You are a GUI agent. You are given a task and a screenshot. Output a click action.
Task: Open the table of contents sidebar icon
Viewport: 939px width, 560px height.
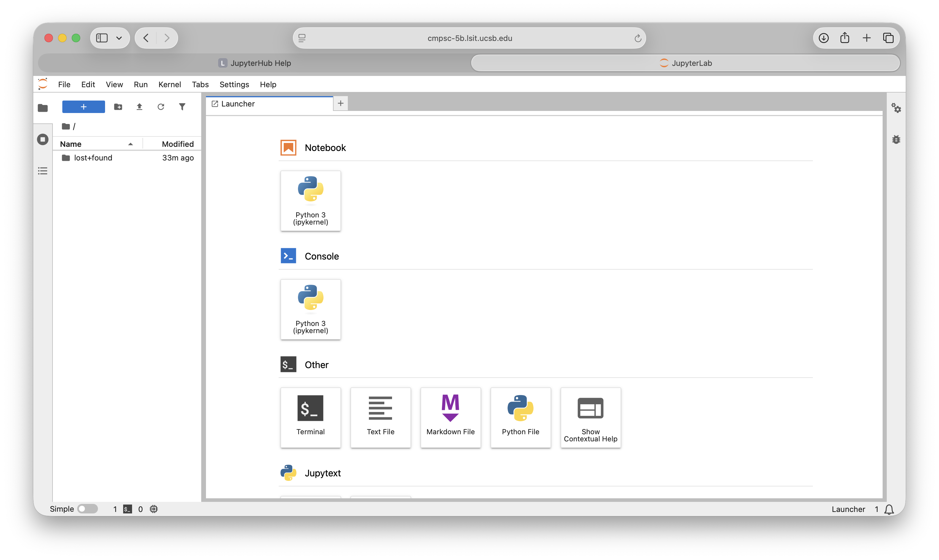pyautogui.click(x=43, y=171)
